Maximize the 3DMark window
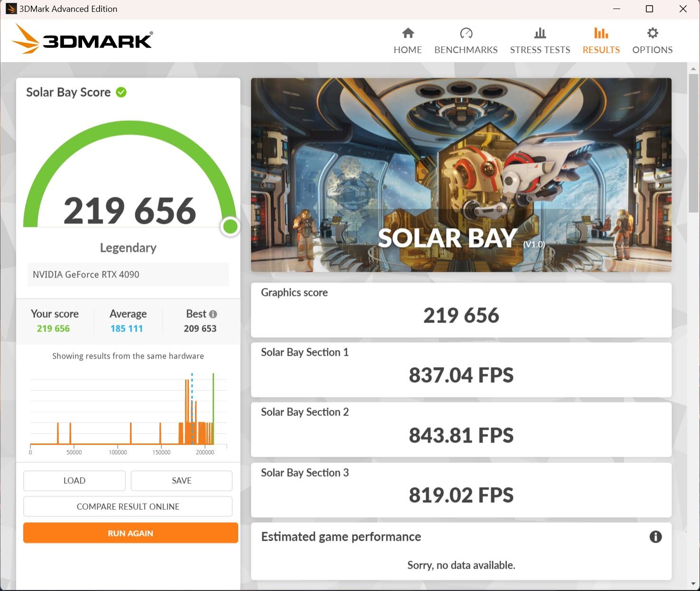700x591 pixels. [650, 9]
